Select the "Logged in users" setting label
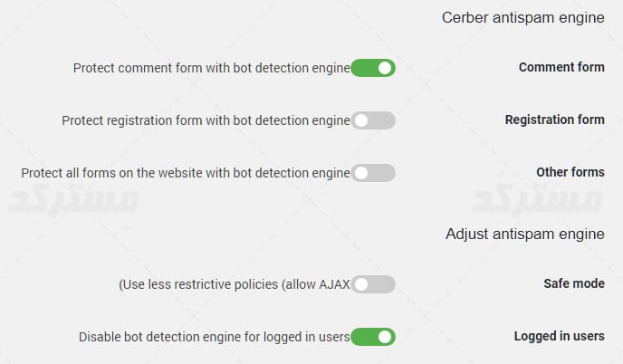The image size is (623, 364). point(559,337)
